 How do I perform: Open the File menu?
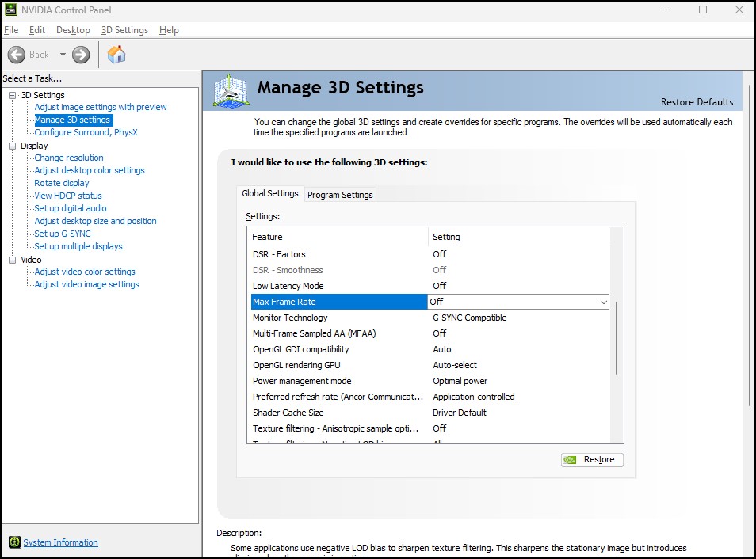11,30
